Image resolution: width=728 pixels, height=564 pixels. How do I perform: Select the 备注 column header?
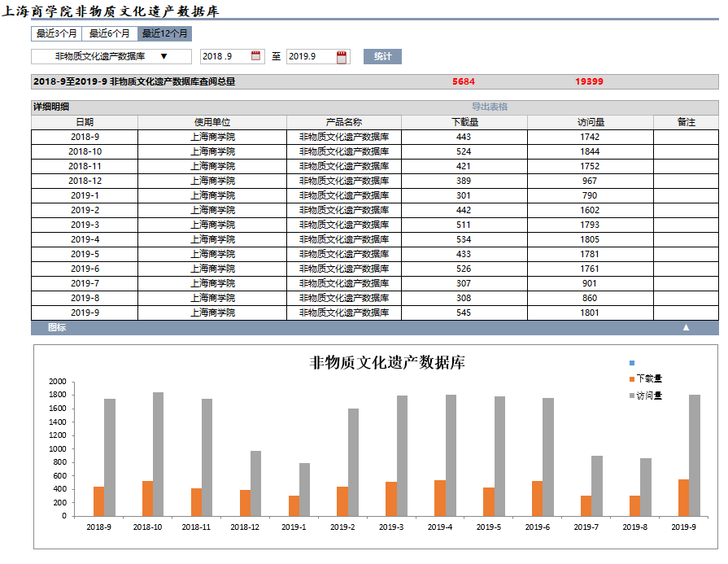click(x=687, y=122)
